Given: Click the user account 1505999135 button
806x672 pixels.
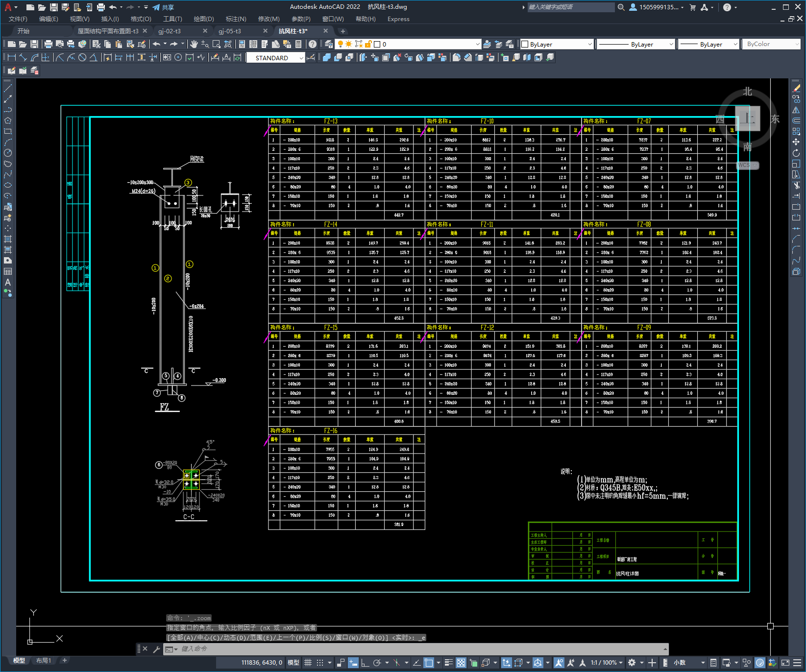Looking at the screenshot, I should 657,7.
